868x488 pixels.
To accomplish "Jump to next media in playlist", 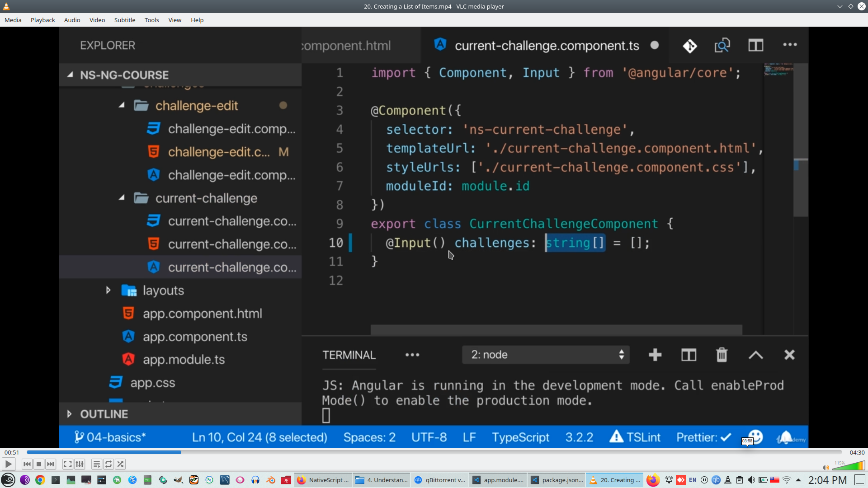I will 51,464.
